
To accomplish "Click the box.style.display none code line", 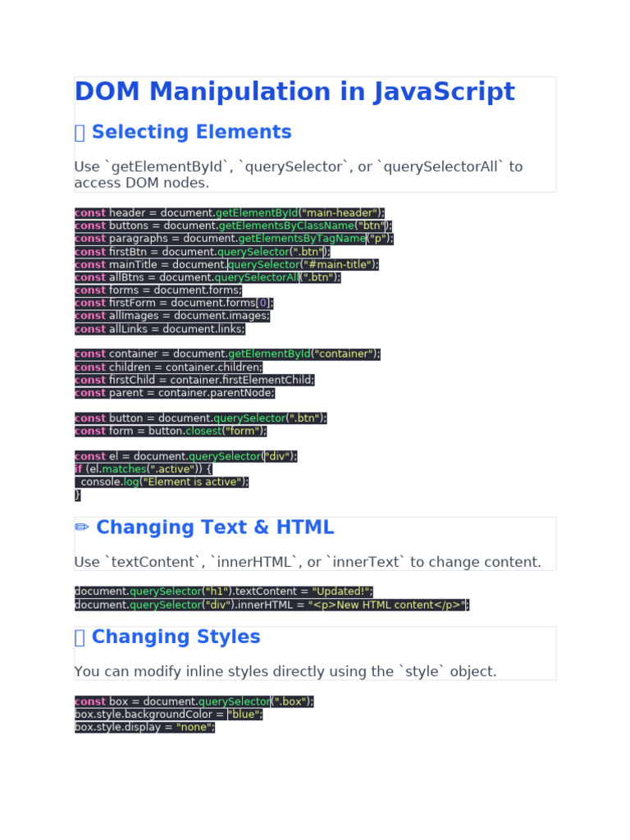I will coord(144,727).
